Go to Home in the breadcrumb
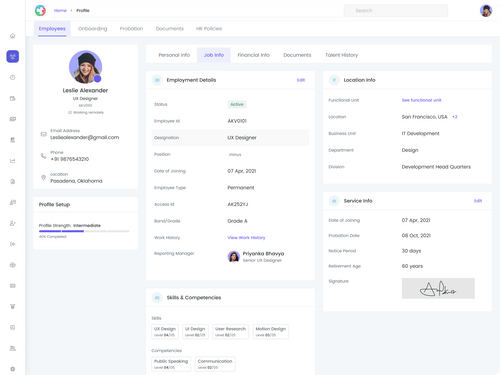This screenshot has width=500, height=375. tap(60, 11)
